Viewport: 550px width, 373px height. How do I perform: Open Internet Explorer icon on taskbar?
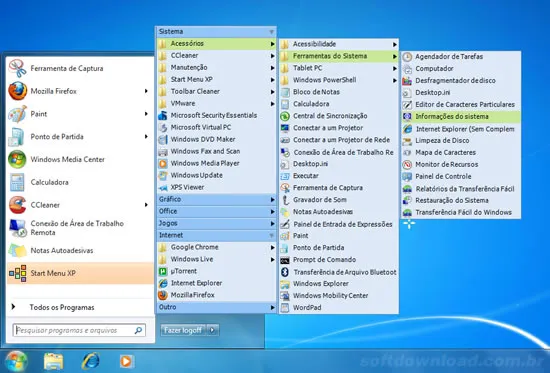[x=90, y=361]
